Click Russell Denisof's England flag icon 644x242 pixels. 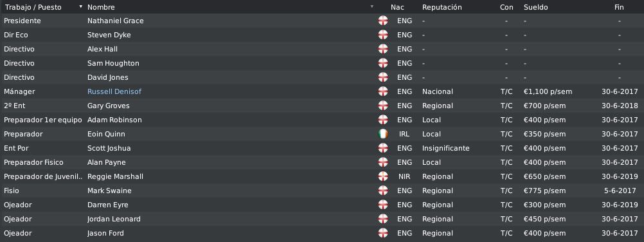[383, 91]
